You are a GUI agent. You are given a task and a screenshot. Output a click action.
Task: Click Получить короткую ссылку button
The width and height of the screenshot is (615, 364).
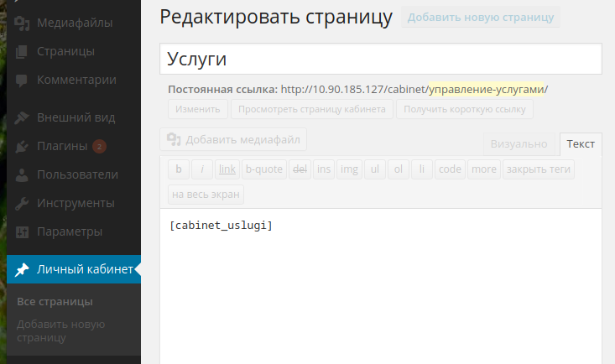464,109
